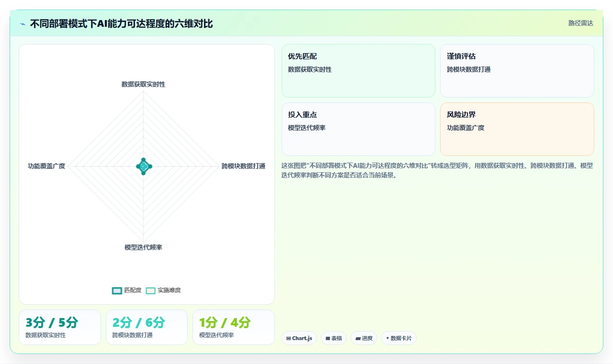Click the 2分 / 6分 score value
Screen dimensions: 613x364
click(x=139, y=323)
